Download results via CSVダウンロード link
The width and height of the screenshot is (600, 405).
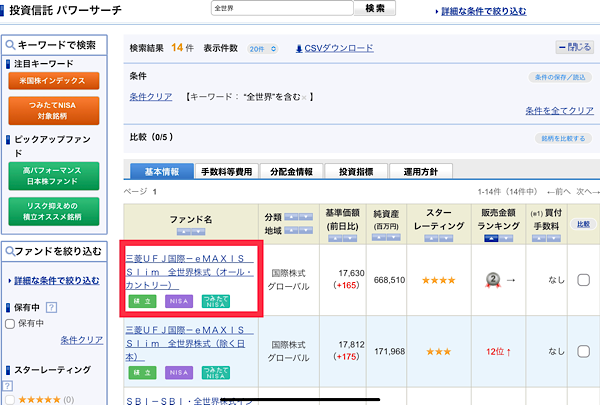pos(339,48)
